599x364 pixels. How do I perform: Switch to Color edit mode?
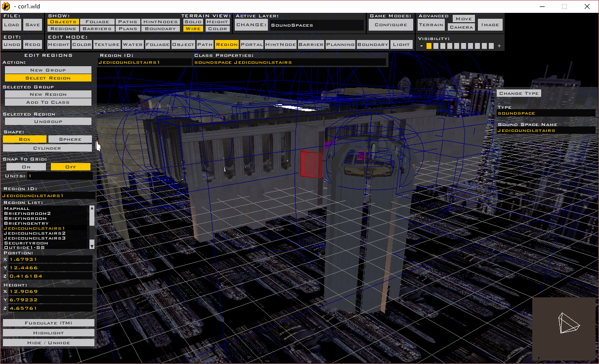pyautogui.click(x=82, y=44)
